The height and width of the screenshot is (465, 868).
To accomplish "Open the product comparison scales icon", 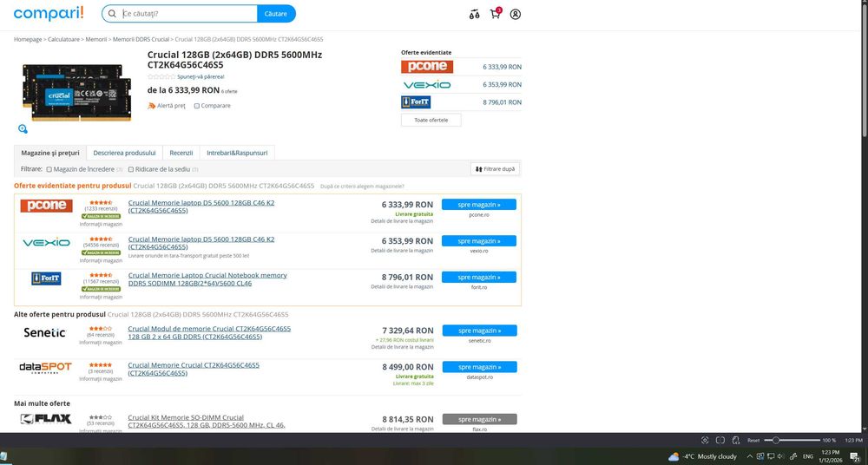I will coord(474,15).
